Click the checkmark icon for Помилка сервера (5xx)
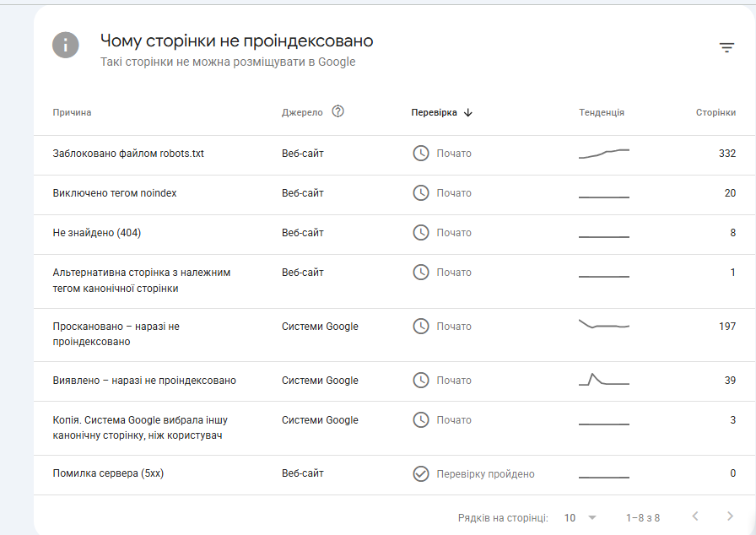The image size is (756, 535). (421, 473)
